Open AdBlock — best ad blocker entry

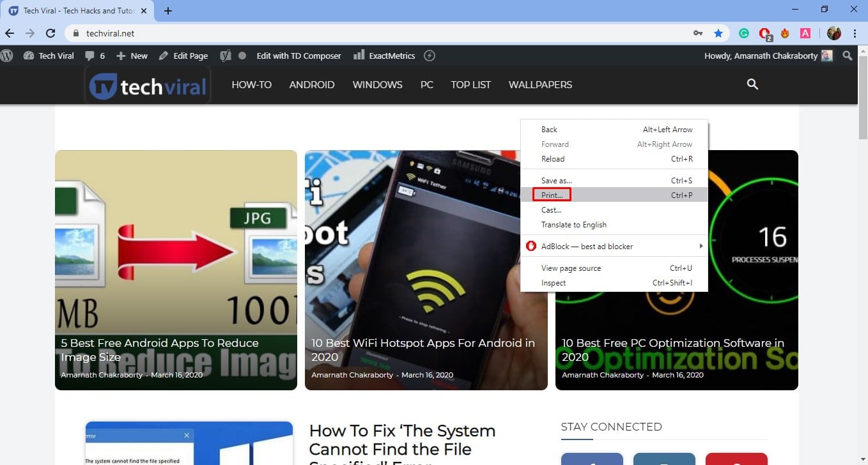[x=614, y=246]
